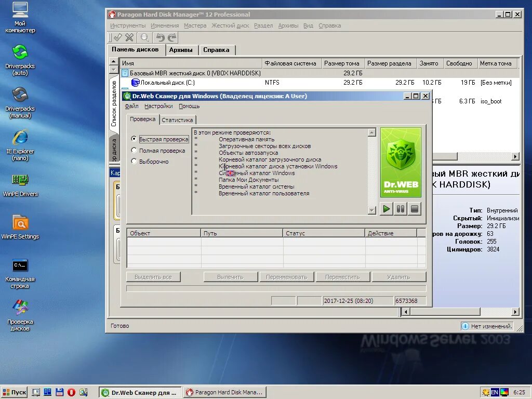Undo last operation in Paragon toolbar
Image resolution: width=532 pixels, height=399 pixels.
click(161, 37)
